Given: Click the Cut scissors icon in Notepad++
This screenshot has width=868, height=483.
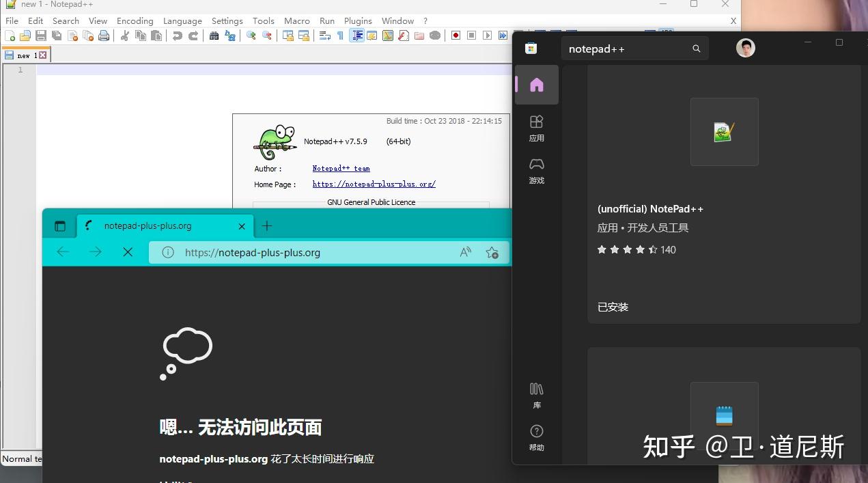Looking at the screenshot, I should point(125,36).
